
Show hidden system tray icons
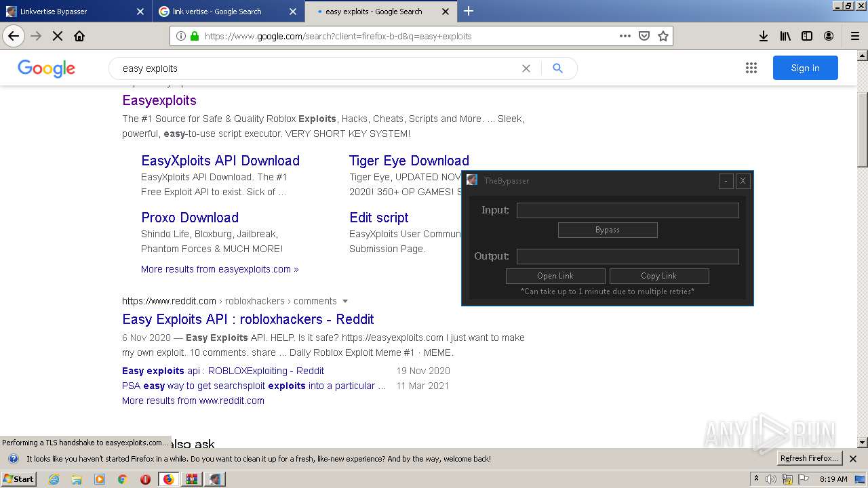[x=756, y=479]
